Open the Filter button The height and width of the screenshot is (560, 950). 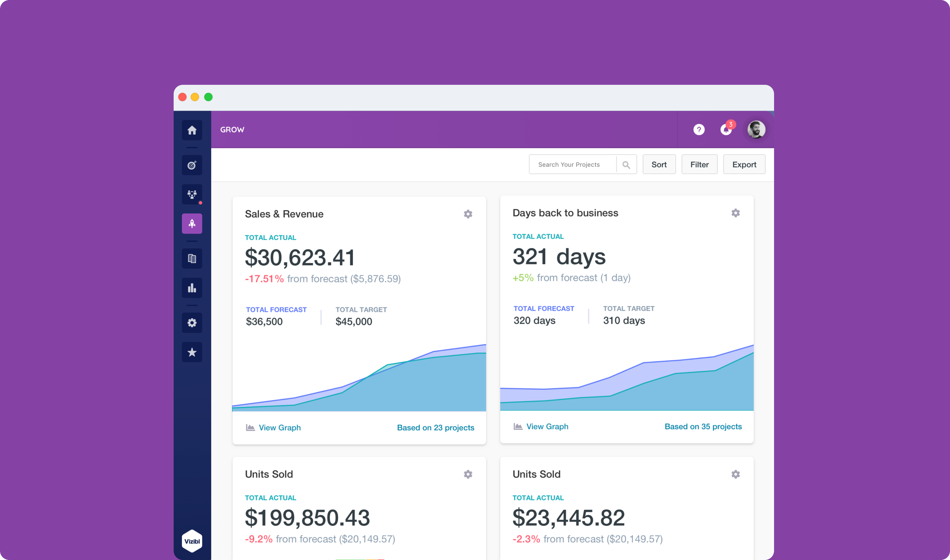tap(699, 165)
